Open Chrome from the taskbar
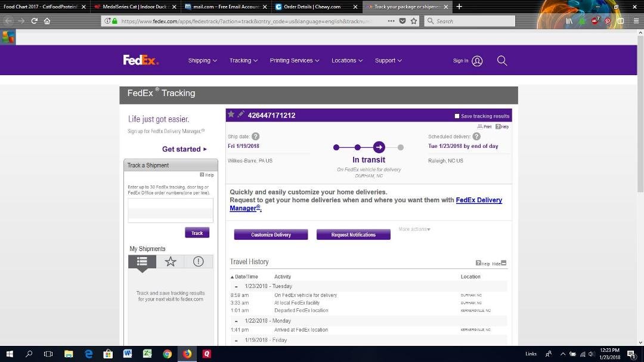 click(167, 354)
